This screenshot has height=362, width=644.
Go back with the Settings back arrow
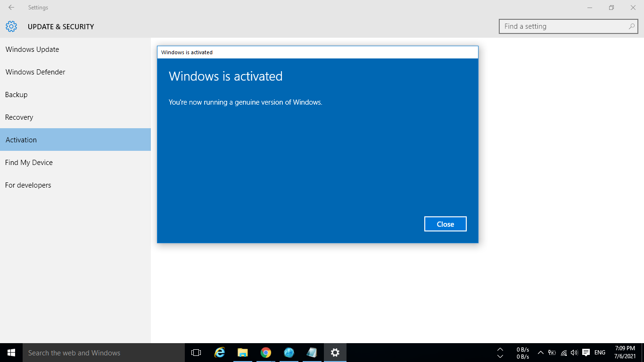click(x=11, y=8)
